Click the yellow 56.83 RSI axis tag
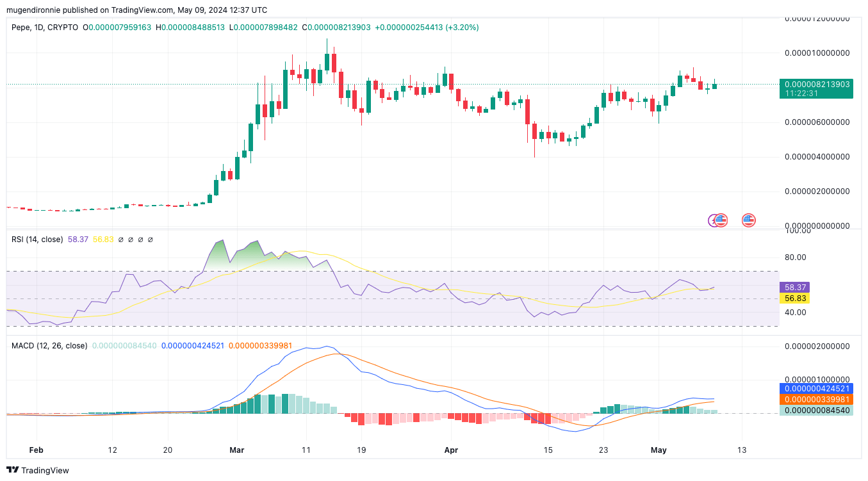Viewport: 868px width, 481px height. (794, 298)
